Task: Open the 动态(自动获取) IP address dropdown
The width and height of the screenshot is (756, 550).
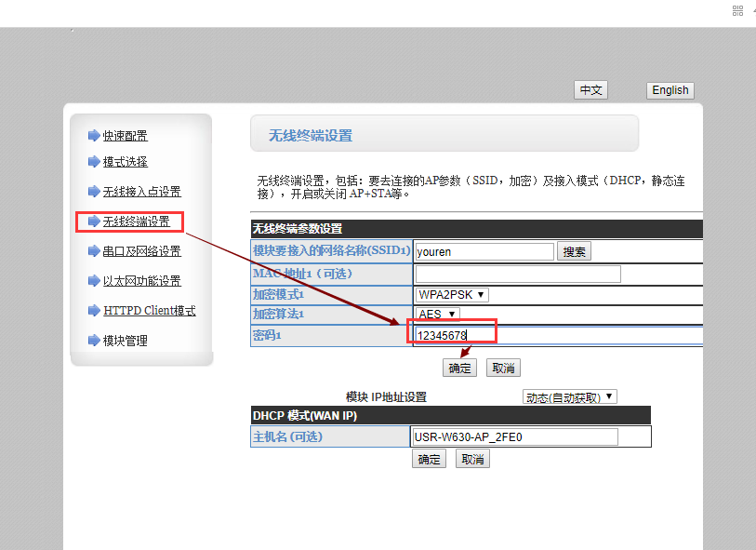Action: click(x=570, y=396)
